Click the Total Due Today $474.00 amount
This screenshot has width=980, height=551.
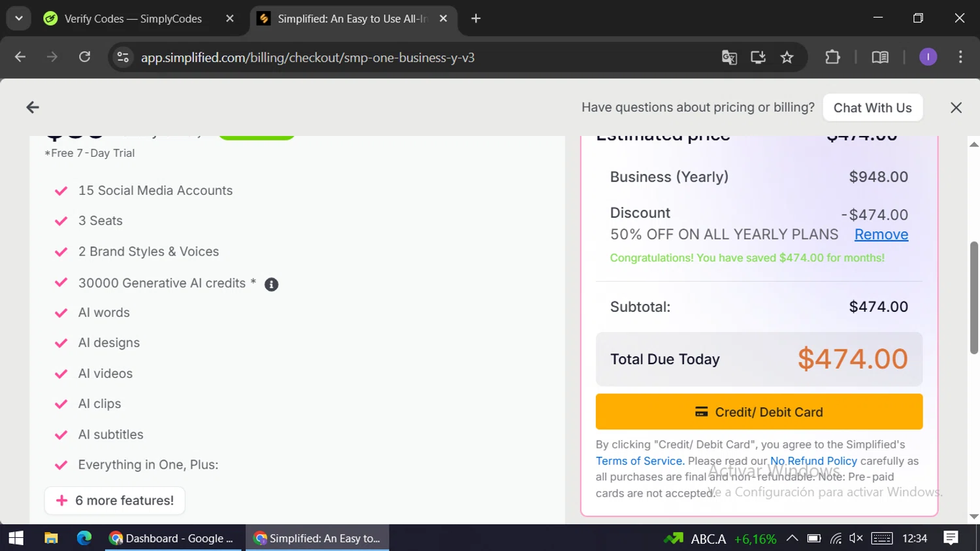click(x=853, y=359)
